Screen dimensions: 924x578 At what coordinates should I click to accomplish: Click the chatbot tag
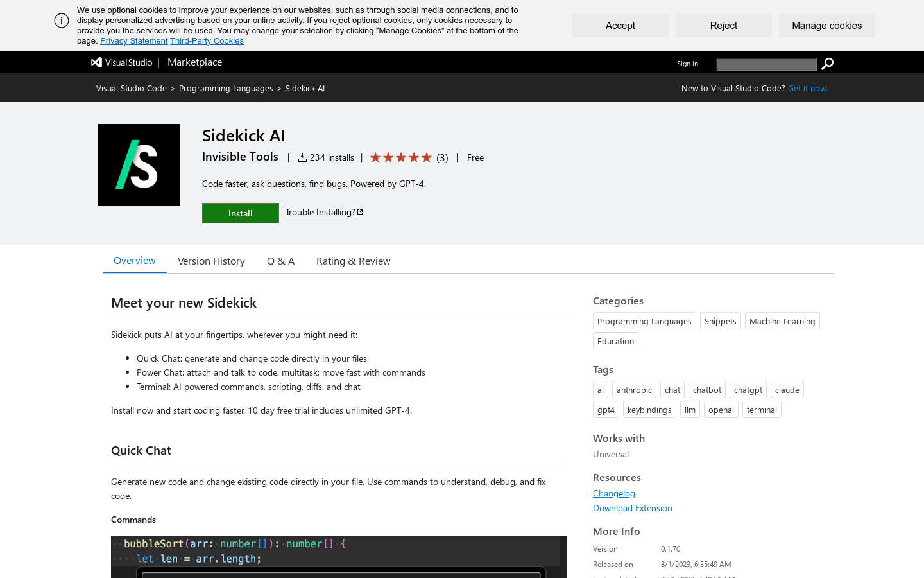pyautogui.click(x=707, y=390)
